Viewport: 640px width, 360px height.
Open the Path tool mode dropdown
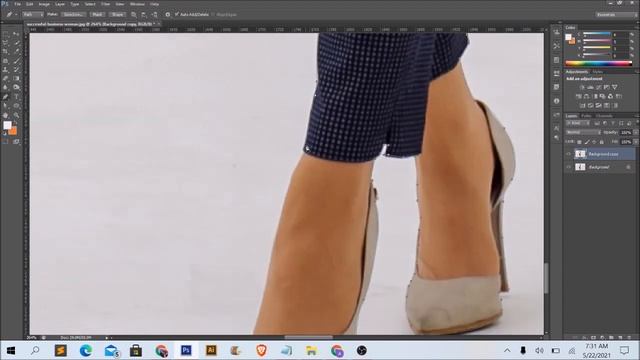tap(33, 15)
